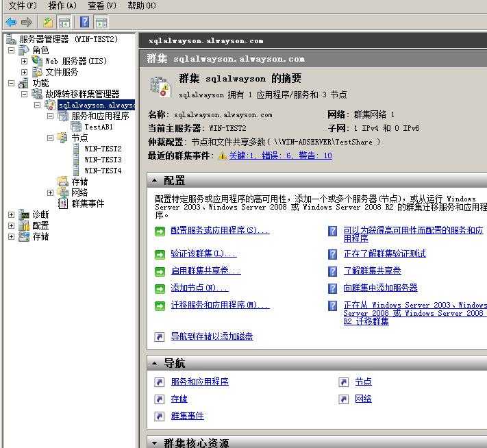Expand the Web 服务器(IIS) node
This screenshot has width=487, height=448.
pos(24,61)
